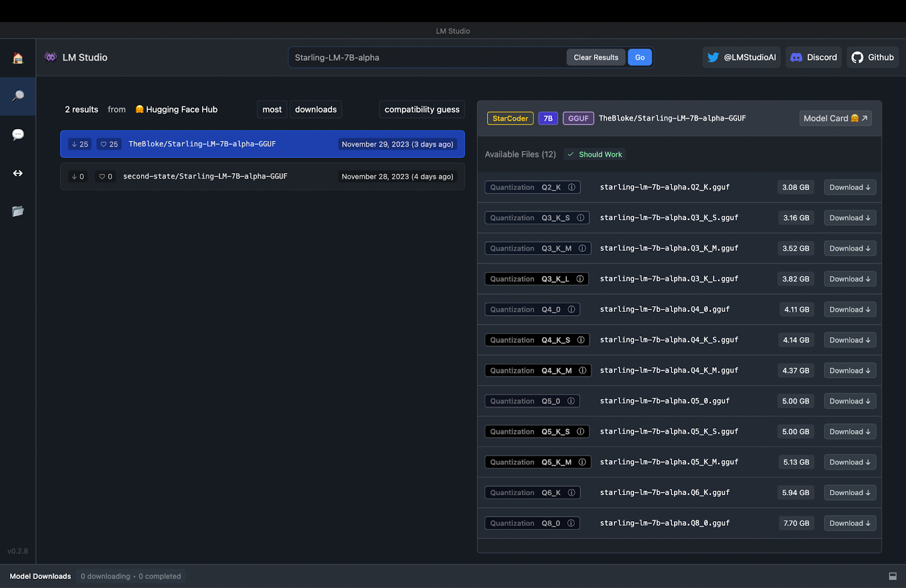The width and height of the screenshot is (906, 588).
Task: Show info for Q5_K_S quantization
Action: point(580,432)
